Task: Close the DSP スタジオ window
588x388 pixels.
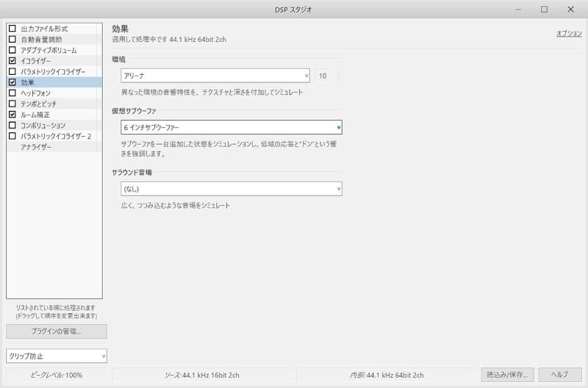Action: click(570, 9)
